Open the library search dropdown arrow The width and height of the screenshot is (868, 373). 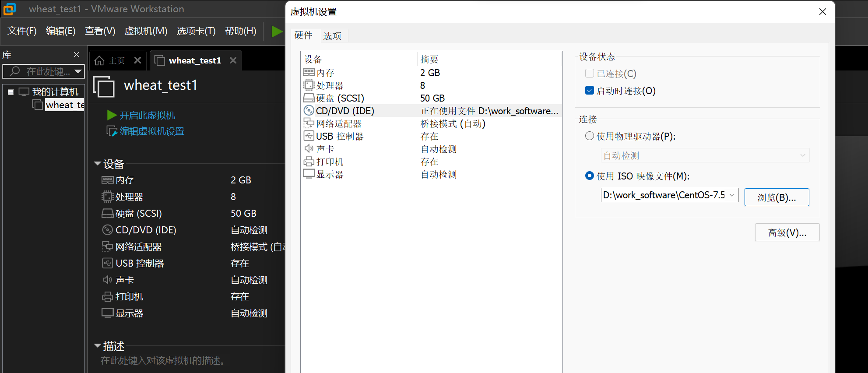pyautogui.click(x=78, y=71)
